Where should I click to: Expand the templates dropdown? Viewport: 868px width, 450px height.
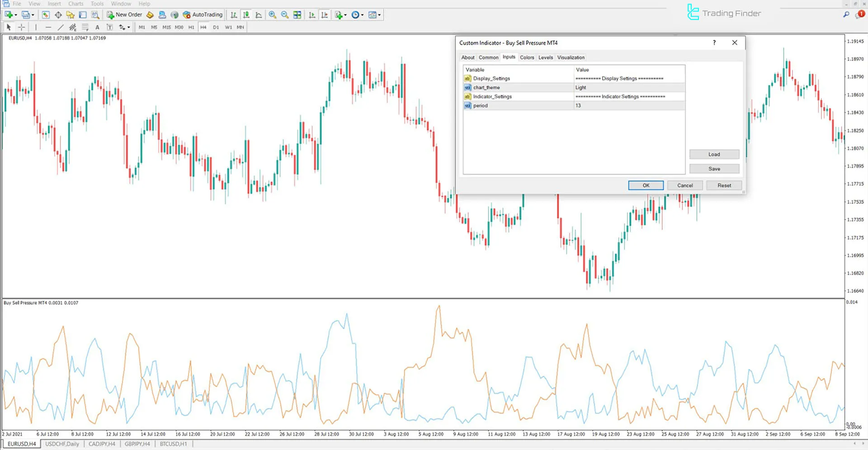[x=380, y=14]
